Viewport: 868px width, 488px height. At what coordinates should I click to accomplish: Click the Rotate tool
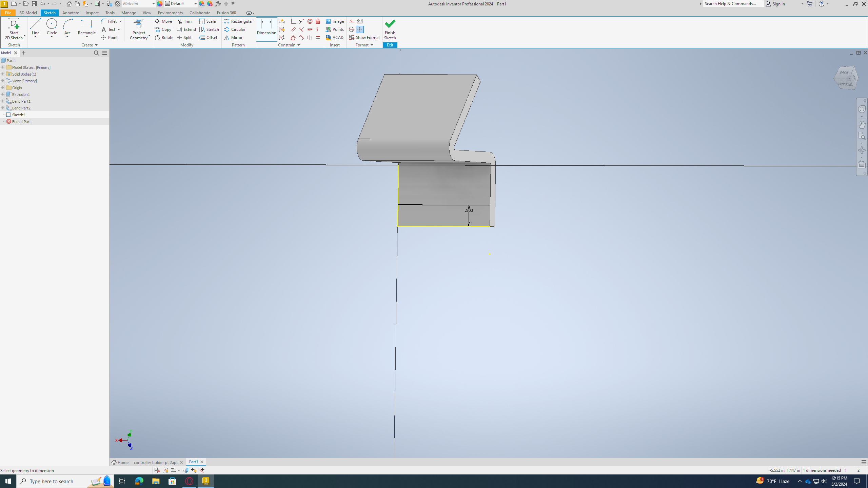click(164, 37)
